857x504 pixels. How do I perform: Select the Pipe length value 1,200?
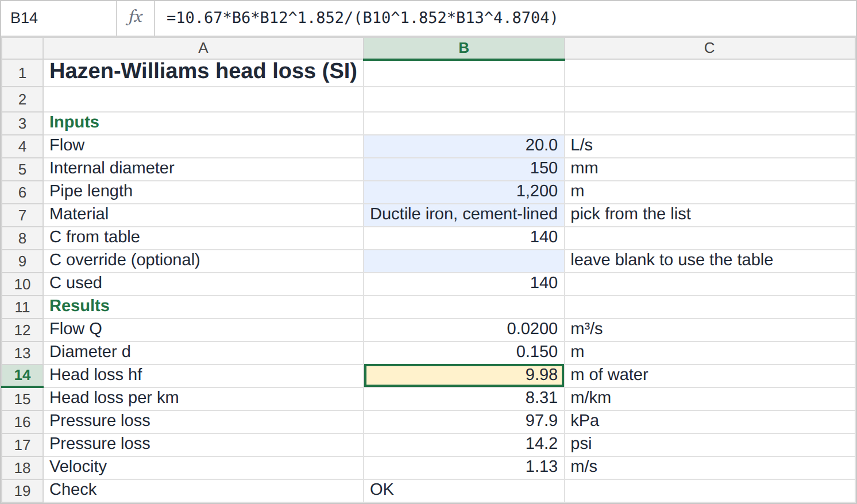[464, 192]
